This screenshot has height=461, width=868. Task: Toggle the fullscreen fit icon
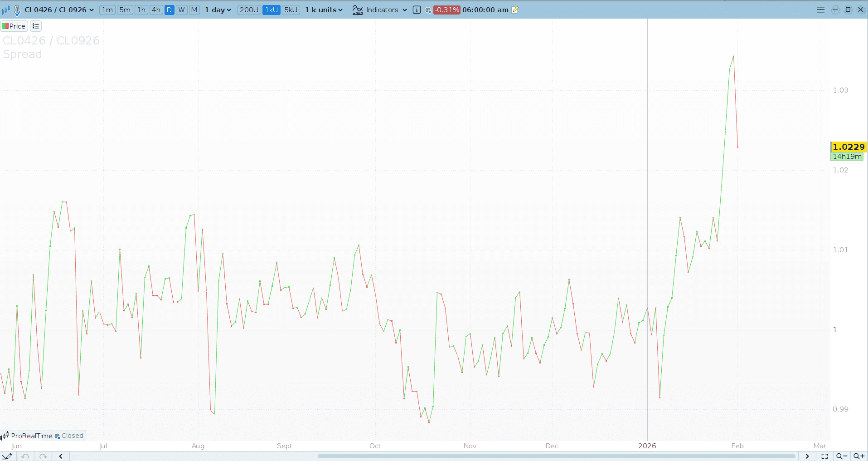pyautogui.click(x=825, y=456)
